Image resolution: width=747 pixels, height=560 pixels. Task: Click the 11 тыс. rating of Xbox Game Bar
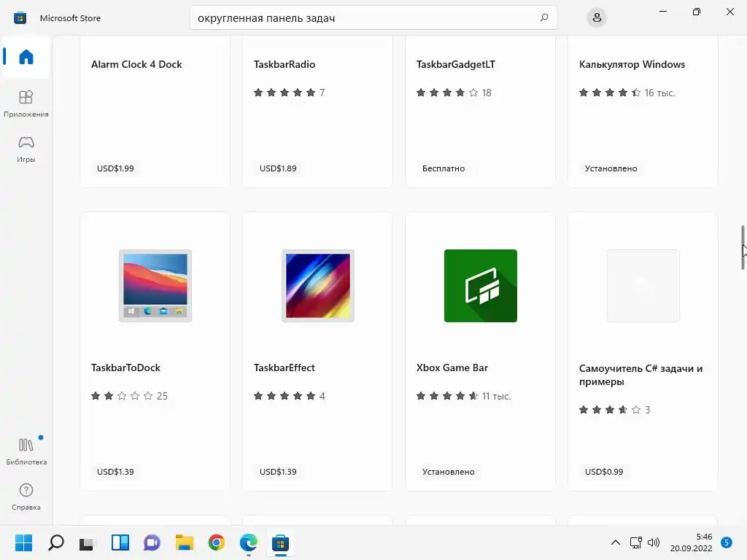(463, 396)
